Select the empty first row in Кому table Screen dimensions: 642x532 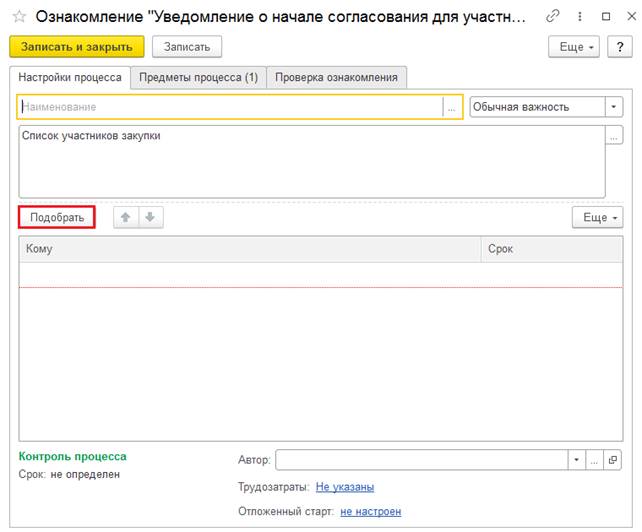pos(321,275)
